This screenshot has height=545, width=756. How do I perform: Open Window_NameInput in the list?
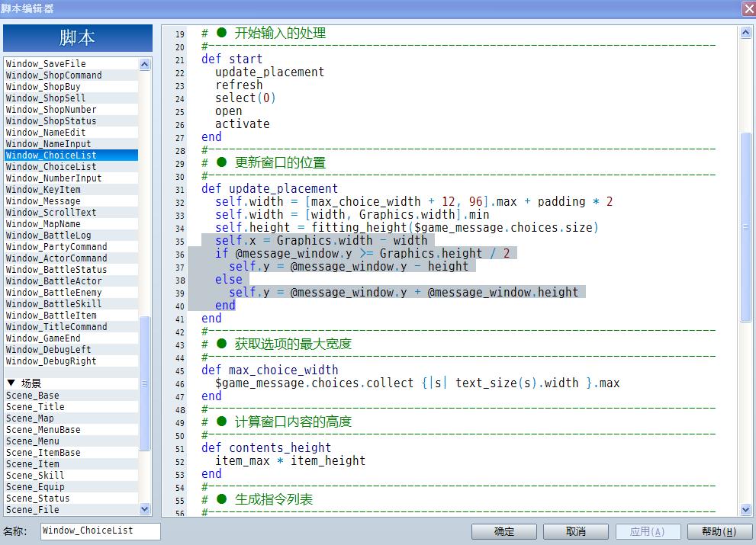click(x=72, y=143)
